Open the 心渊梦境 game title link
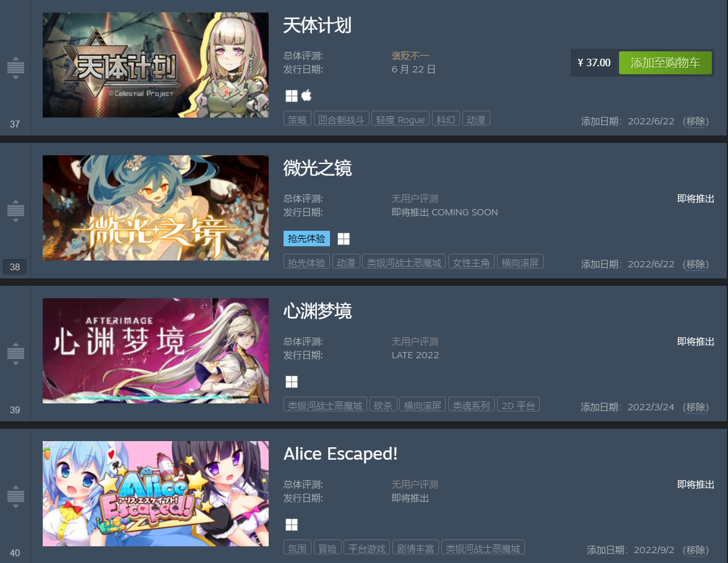Image resolution: width=728 pixels, height=563 pixels. 318,311
